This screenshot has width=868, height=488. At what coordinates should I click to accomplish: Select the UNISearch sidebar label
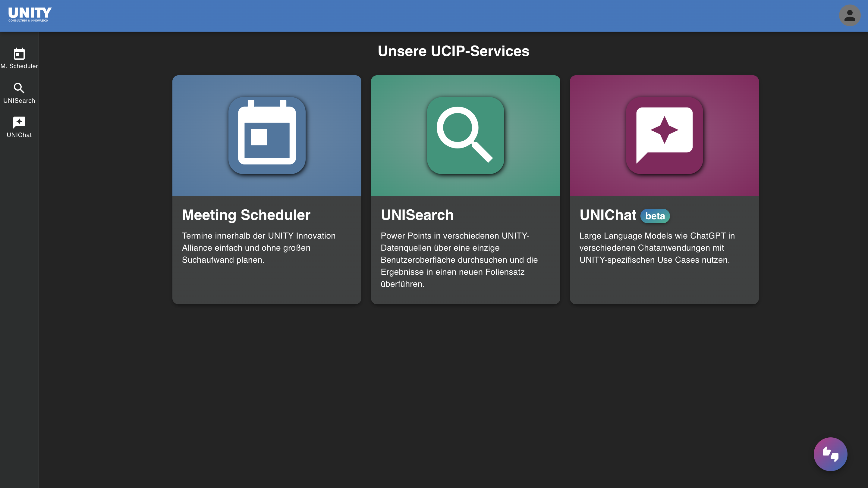[19, 101]
